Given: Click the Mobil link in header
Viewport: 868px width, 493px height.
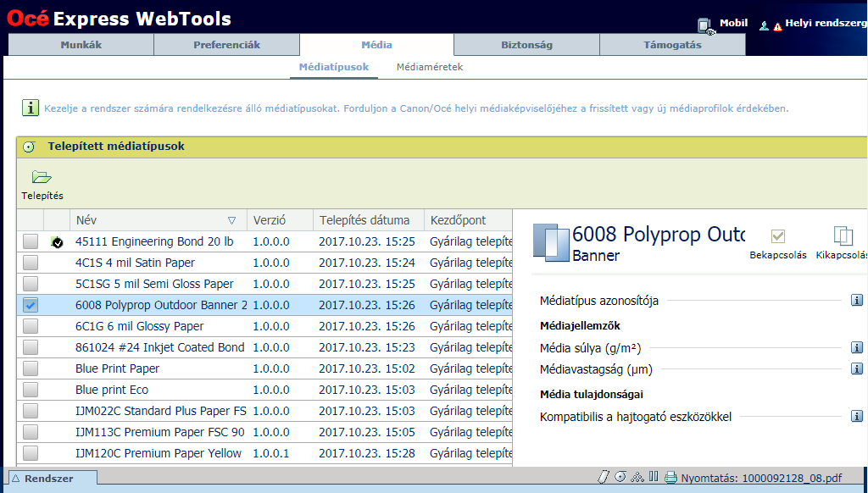Looking at the screenshot, I should 733,23.
